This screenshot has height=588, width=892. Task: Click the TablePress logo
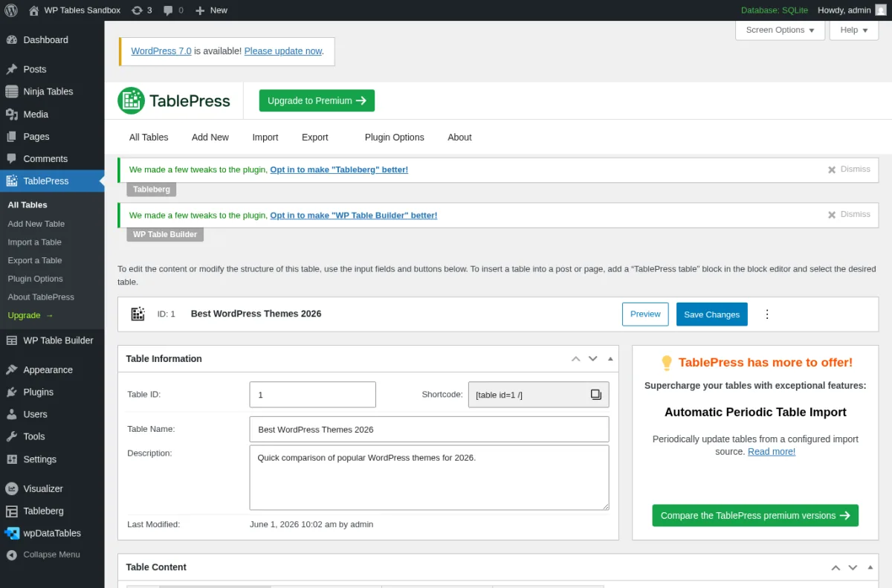(x=174, y=101)
